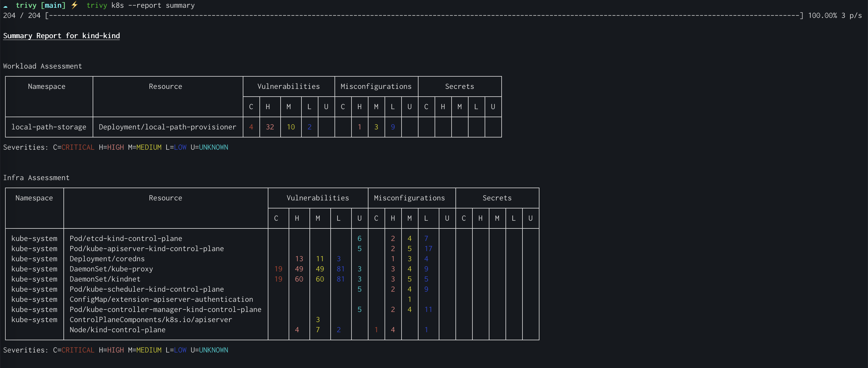Select the Workload Assessment heading
Viewport: 868px width, 368px height.
(x=43, y=66)
